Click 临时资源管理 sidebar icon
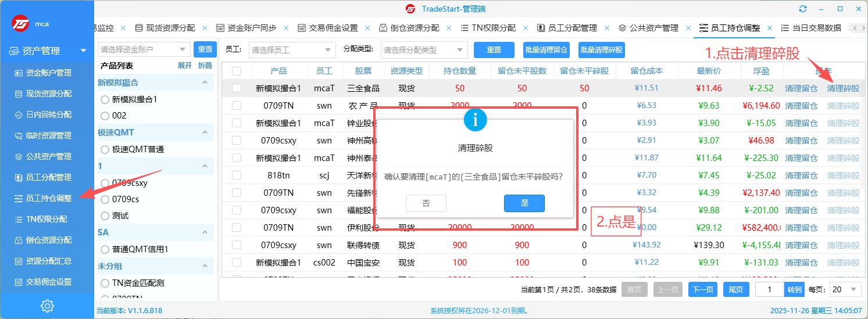 19,135
